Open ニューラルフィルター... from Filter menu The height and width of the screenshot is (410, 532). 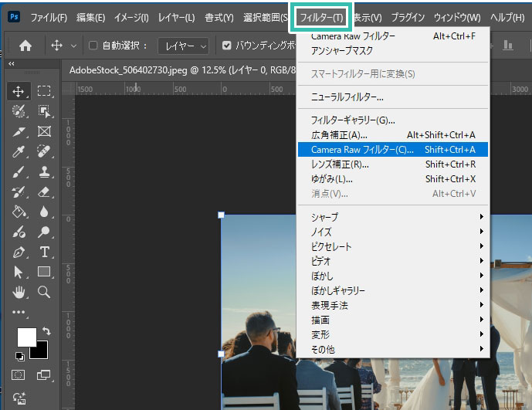(x=347, y=97)
